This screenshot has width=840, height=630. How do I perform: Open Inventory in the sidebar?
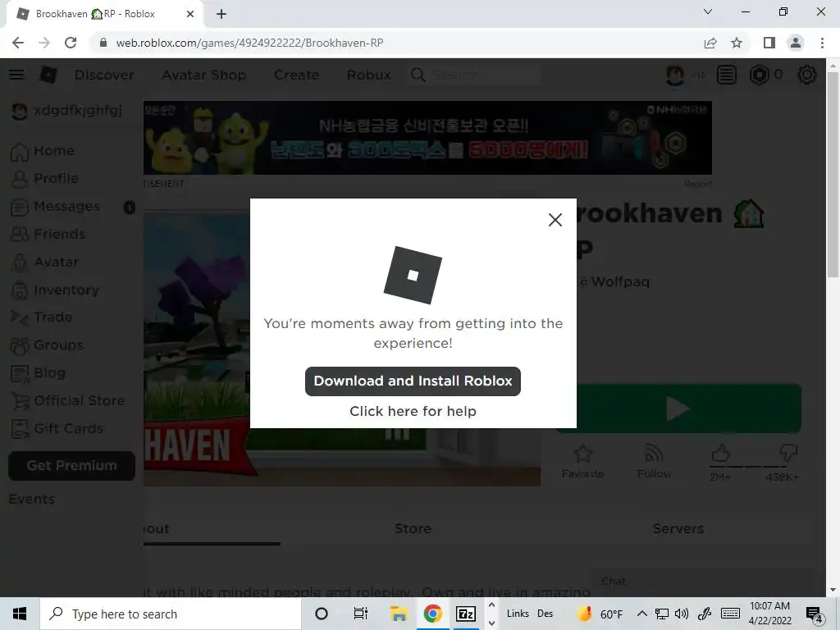[55, 290]
